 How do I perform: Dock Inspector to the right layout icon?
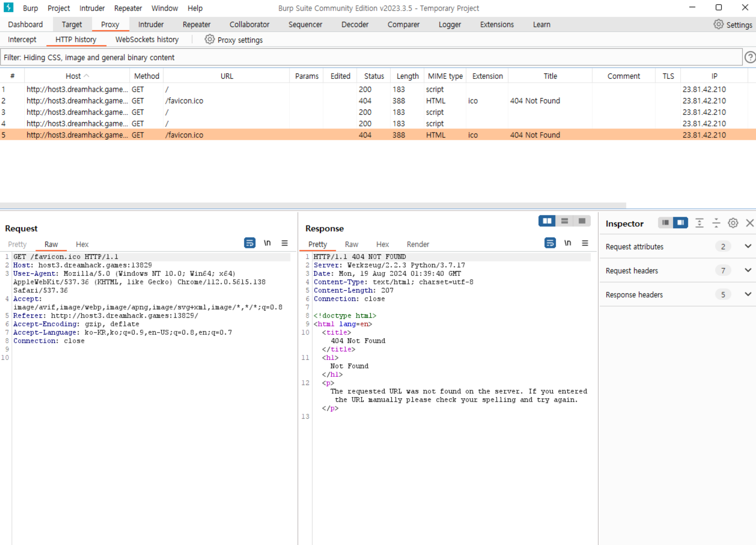680,223
